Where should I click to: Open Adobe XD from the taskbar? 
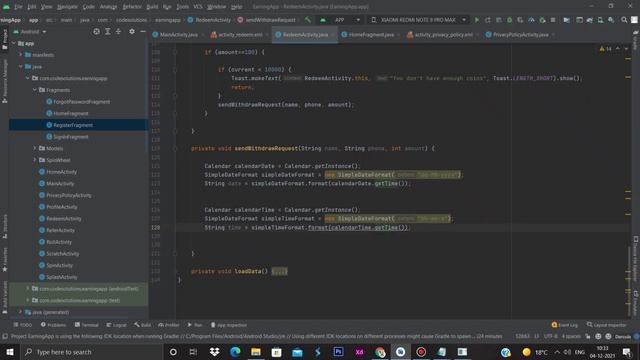tap(359, 352)
